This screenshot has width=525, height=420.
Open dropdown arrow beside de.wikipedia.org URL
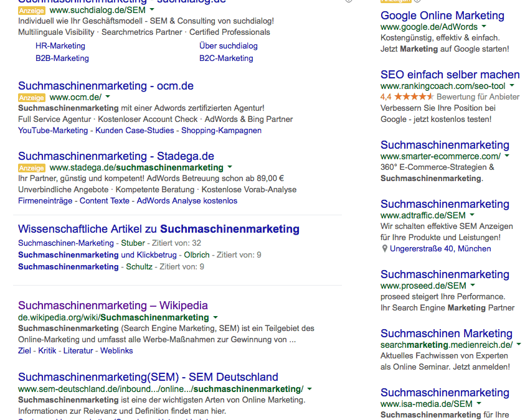tap(215, 317)
